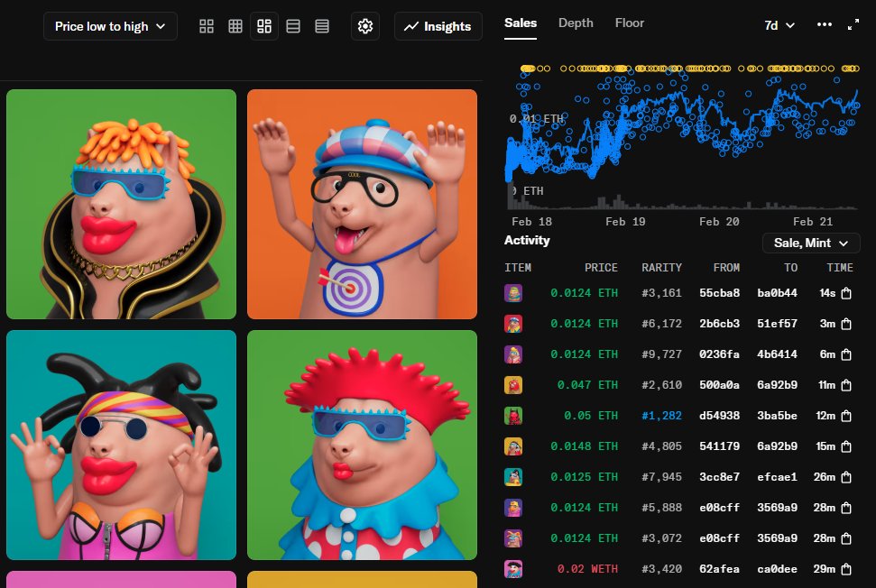Click the buyer address ba0b44

coord(777,293)
